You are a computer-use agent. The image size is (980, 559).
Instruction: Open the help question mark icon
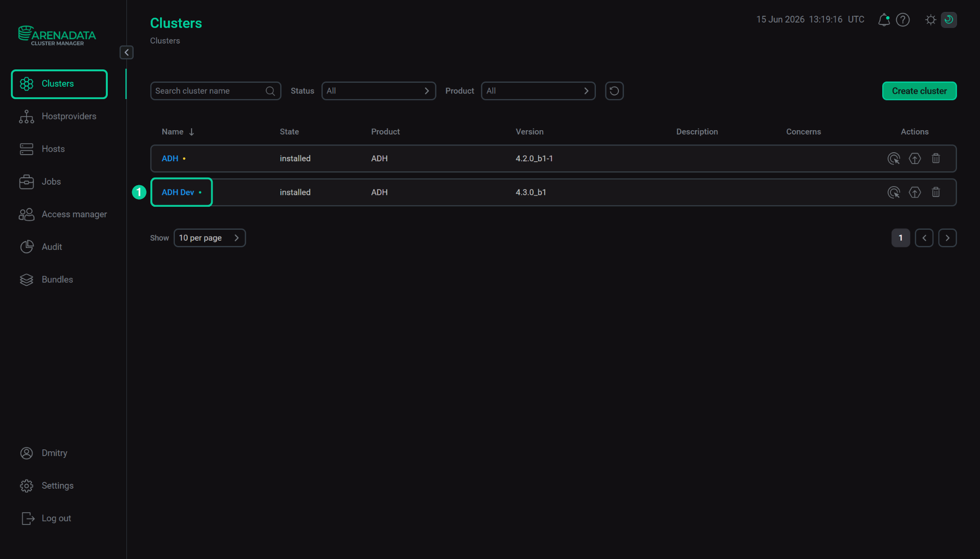click(903, 20)
